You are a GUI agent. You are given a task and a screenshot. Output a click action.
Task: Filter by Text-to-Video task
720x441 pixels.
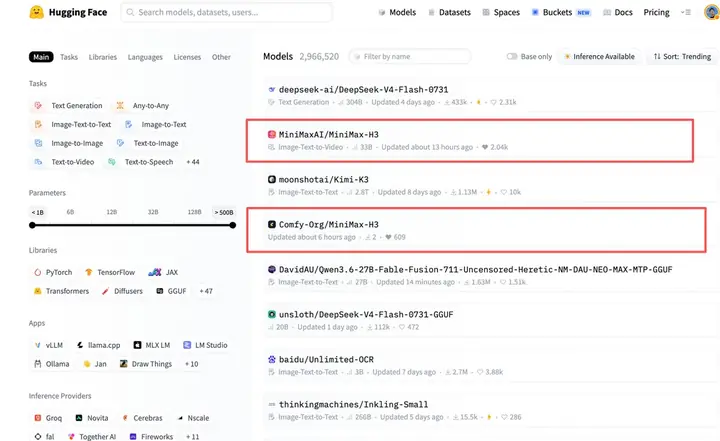tap(64, 162)
